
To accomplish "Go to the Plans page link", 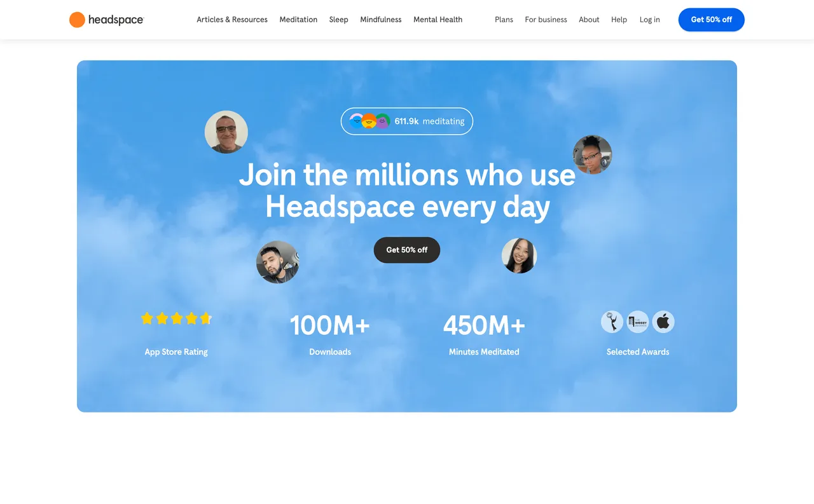I will coord(504,20).
